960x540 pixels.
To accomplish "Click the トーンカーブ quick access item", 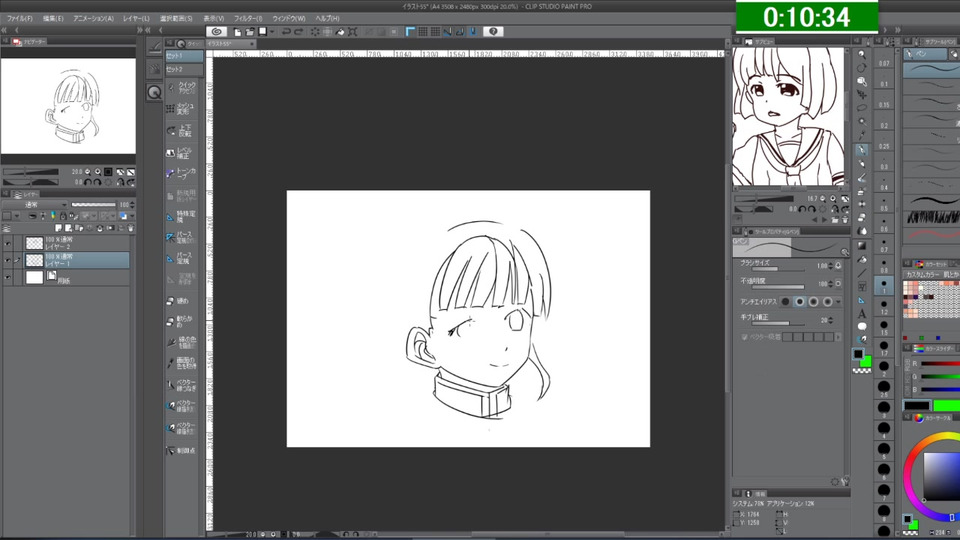I will [181, 173].
